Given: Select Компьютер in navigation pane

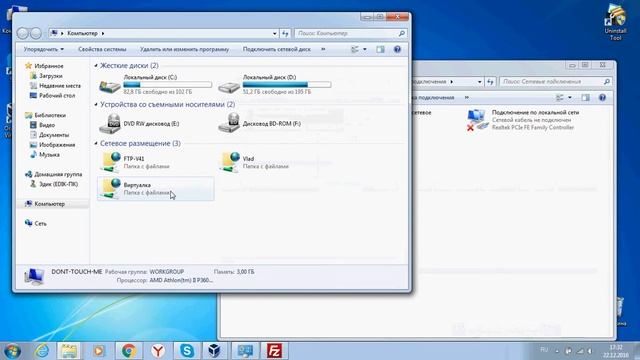Looking at the screenshot, I should pyautogui.click(x=49, y=204).
